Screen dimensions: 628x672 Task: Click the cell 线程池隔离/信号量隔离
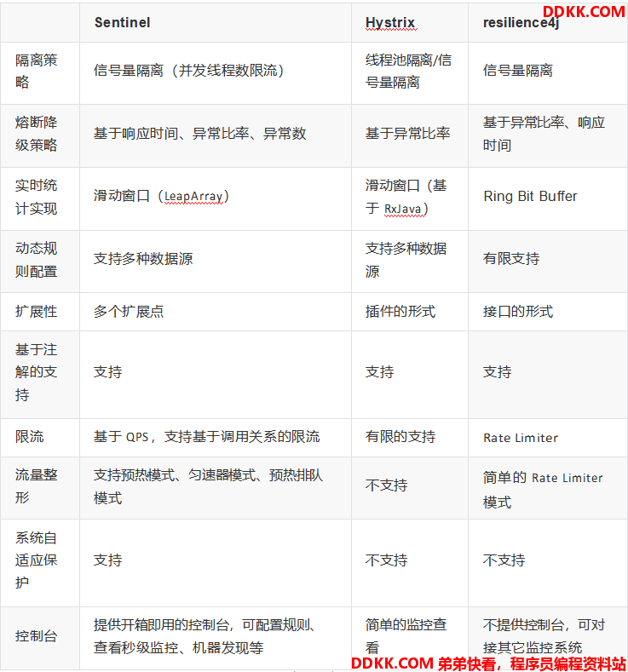(x=408, y=72)
